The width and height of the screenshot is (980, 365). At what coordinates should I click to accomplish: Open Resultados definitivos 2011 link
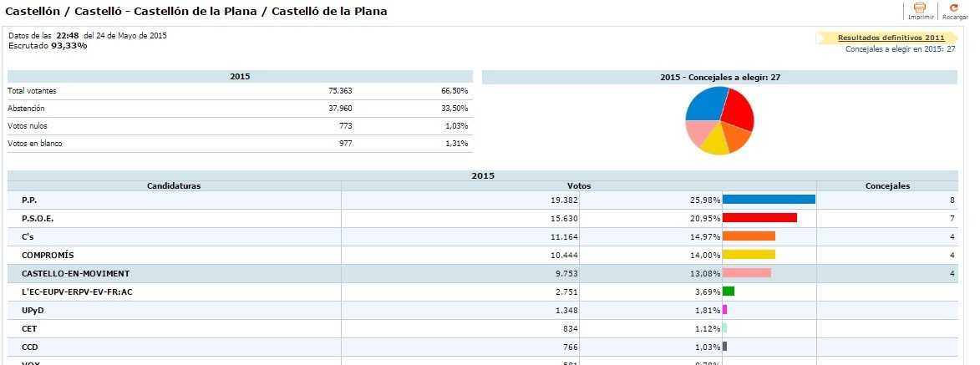(891, 38)
